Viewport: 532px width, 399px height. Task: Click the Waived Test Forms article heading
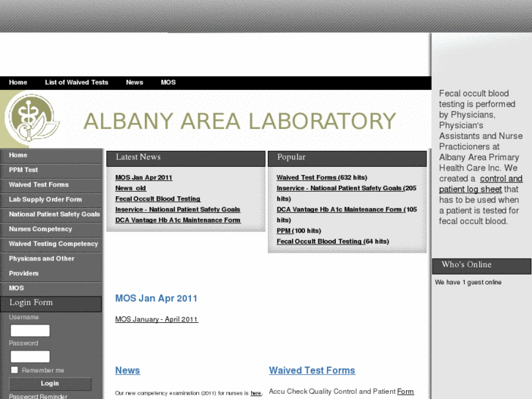[x=312, y=370]
